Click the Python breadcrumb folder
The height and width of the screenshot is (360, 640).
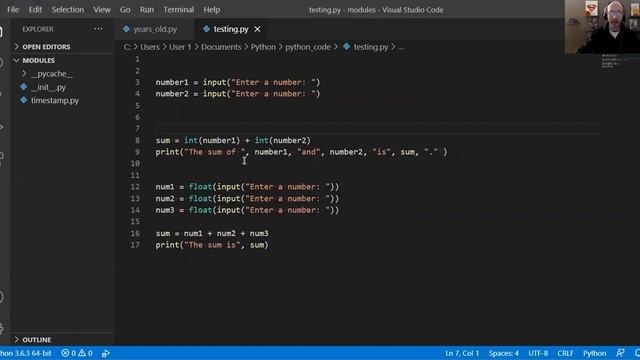point(263,47)
